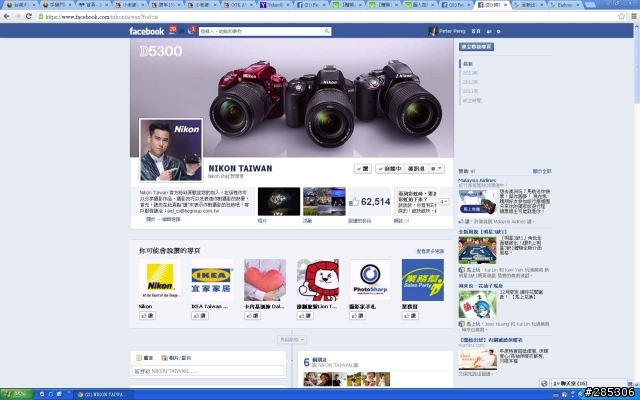
Task: Click the game ad thumbnail with green board
Action: 478,250
